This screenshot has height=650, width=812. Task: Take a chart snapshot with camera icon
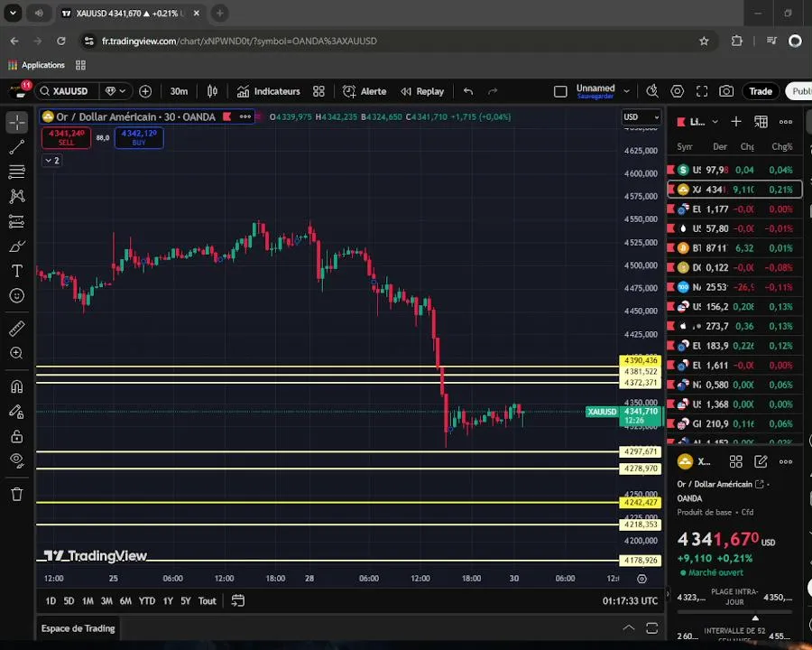[x=726, y=91]
